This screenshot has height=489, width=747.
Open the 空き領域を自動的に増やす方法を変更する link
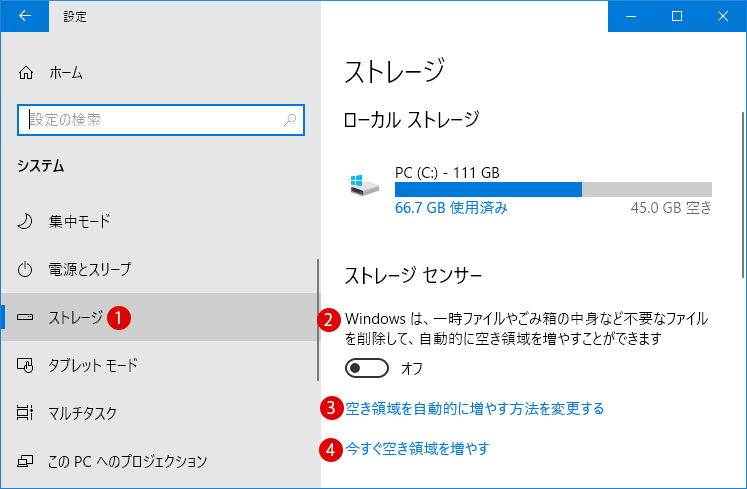click(474, 408)
